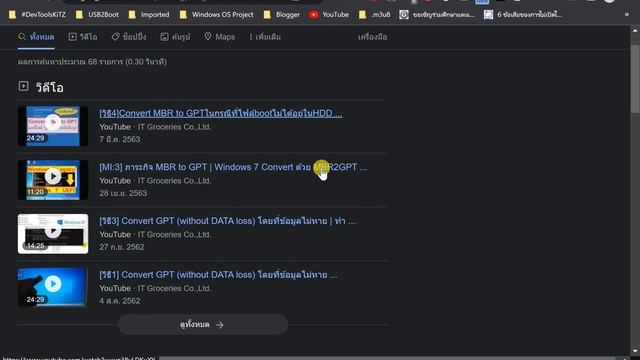The image size is (640, 360).
Task: Open the [MI:3] MBR to GPT Windows 7 link
Action: [x=233, y=167]
